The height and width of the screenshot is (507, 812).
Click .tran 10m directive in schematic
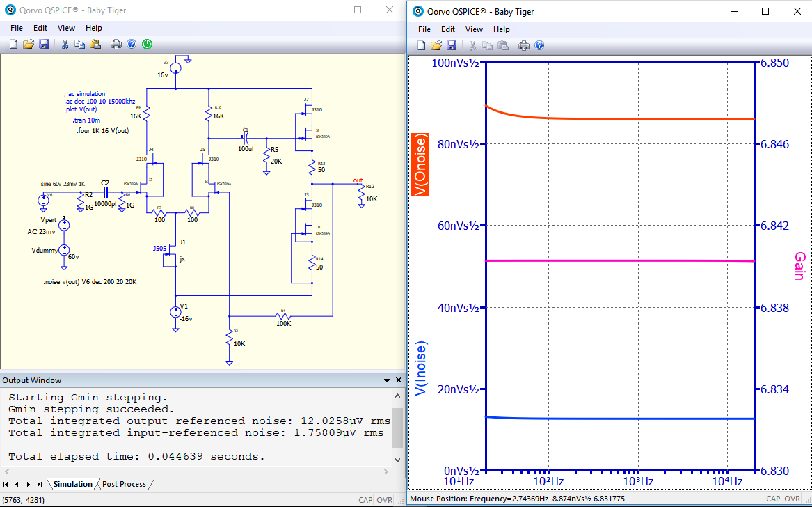click(88, 120)
